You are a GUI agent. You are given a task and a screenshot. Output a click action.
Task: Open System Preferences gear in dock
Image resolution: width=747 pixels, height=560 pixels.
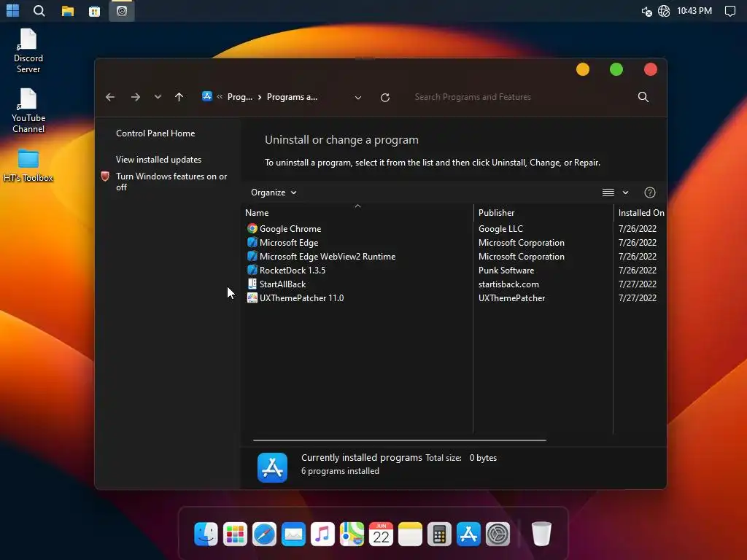(498, 534)
